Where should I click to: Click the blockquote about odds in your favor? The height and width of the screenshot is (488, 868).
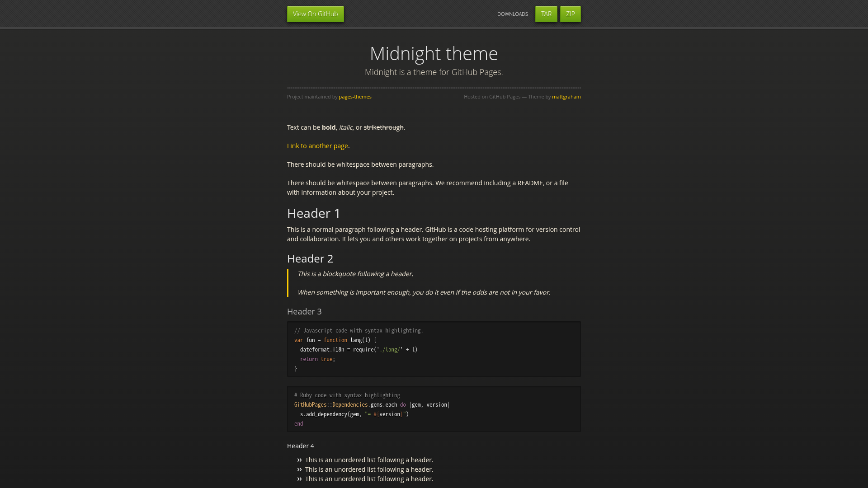tap(424, 292)
